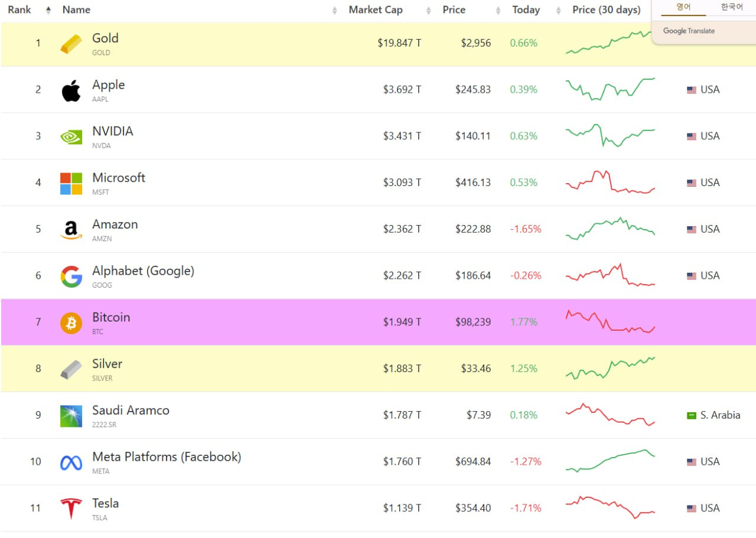Click the Apple logo icon

[x=71, y=91]
